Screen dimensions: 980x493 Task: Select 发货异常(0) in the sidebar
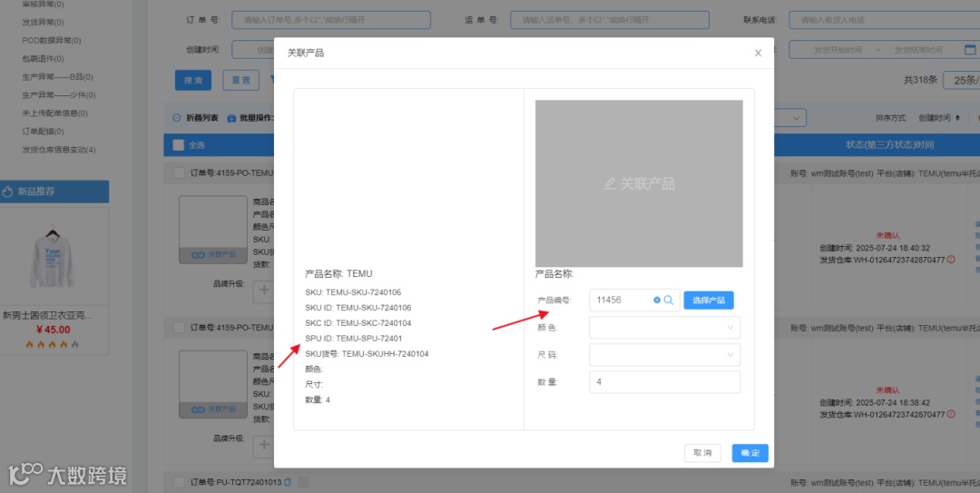[x=43, y=22]
